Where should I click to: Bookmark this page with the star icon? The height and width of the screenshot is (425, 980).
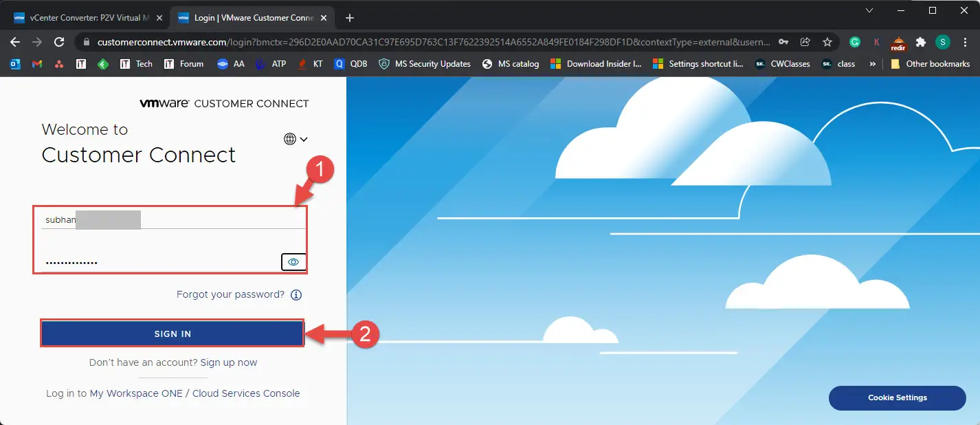827,42
